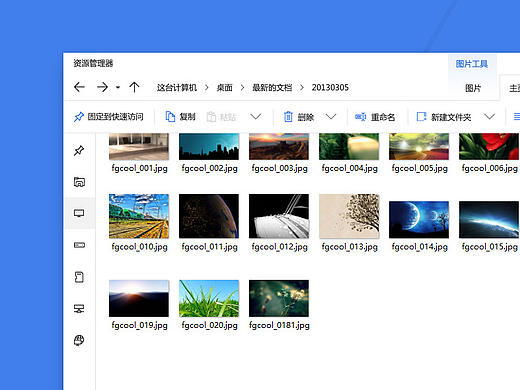This screenshot has width=520, height=390.
Task: Select the fgcool_014.jpg blue moon thumbnail
Action: pos(419,219)
